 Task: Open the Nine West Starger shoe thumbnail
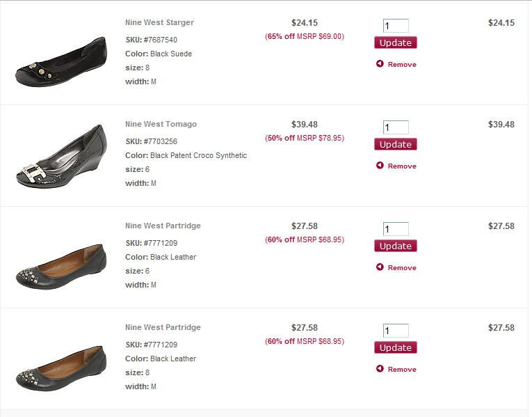pos(61,61)
